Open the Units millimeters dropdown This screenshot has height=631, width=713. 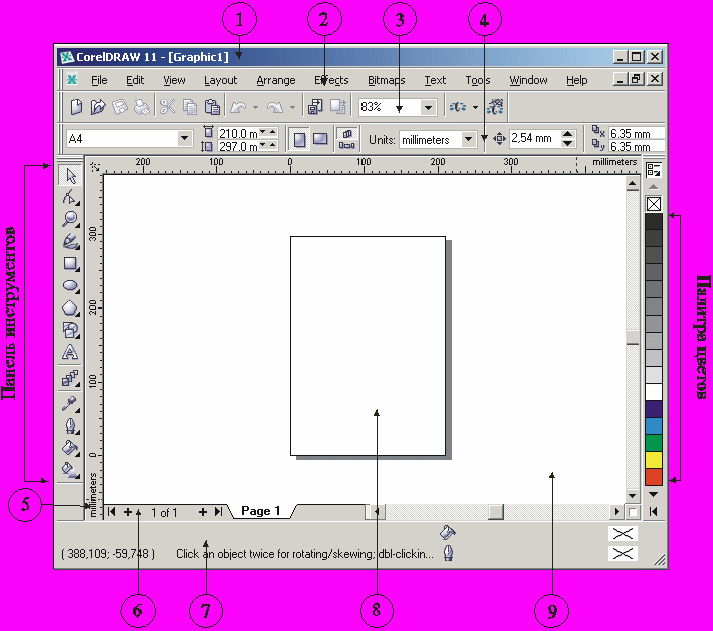coord(468,139)
